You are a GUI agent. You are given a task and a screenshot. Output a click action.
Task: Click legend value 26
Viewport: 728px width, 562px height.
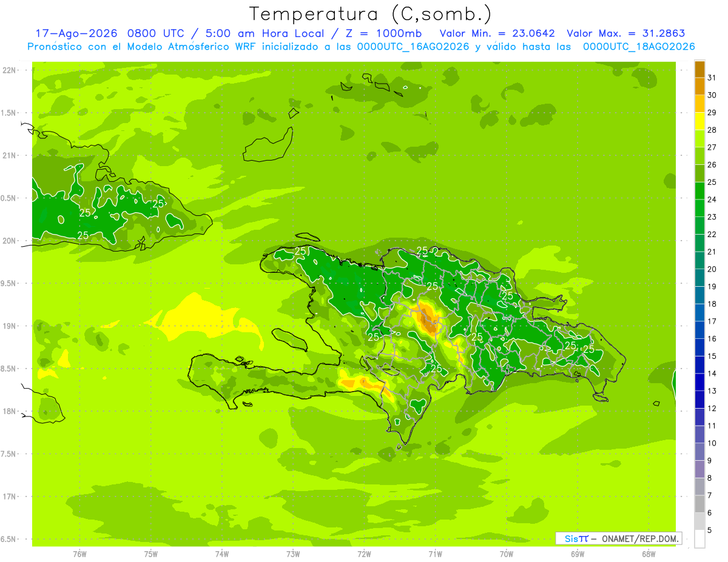pos(712,165)
